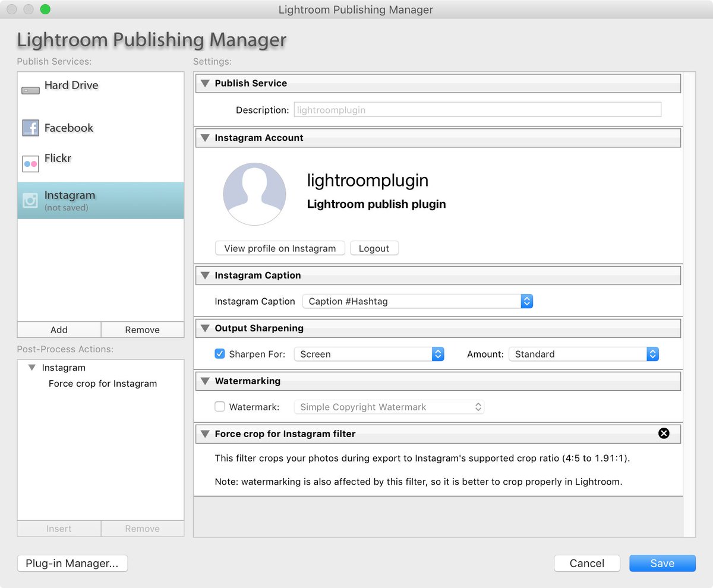The image size is (713, 588).
Task: Click the lightroomplugin account username
Action: [x=367, y=181]
